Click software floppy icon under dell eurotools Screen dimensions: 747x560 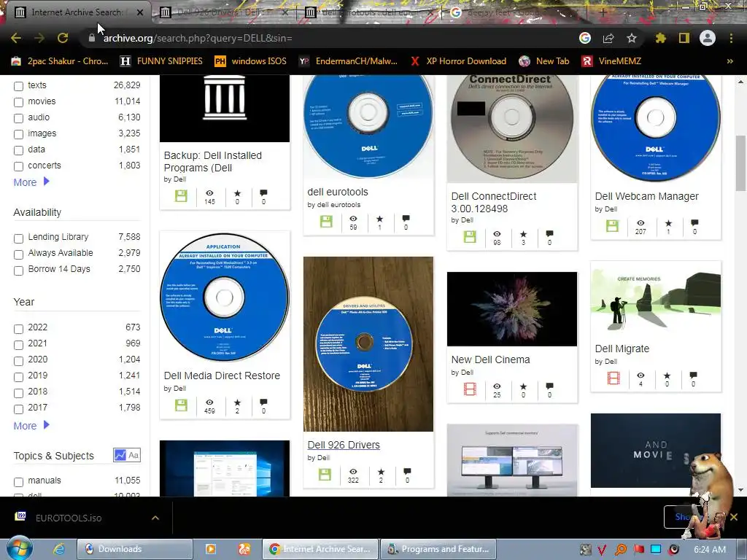(x=326, y=222)
